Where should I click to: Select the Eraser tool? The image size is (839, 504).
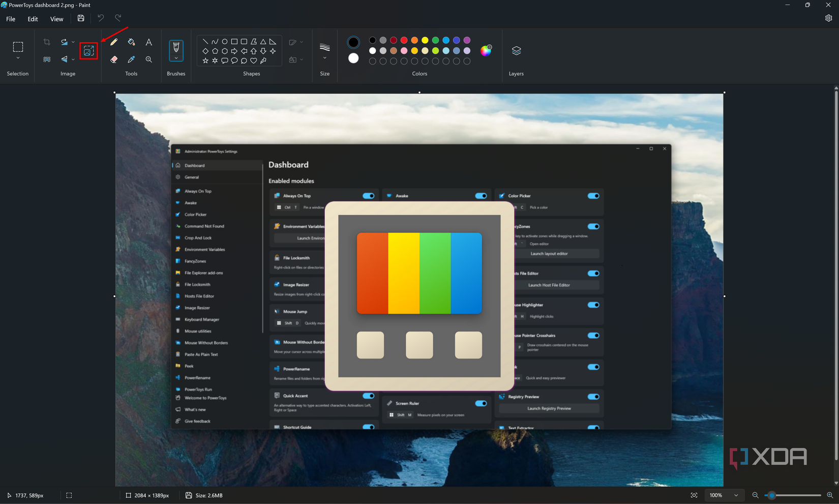coord(114,60)
